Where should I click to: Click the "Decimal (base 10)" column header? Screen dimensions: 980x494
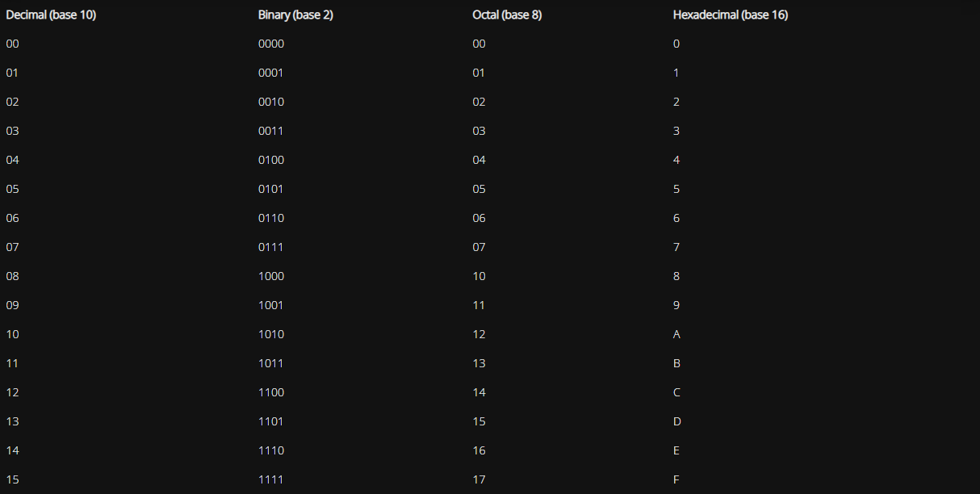(51, 15)
